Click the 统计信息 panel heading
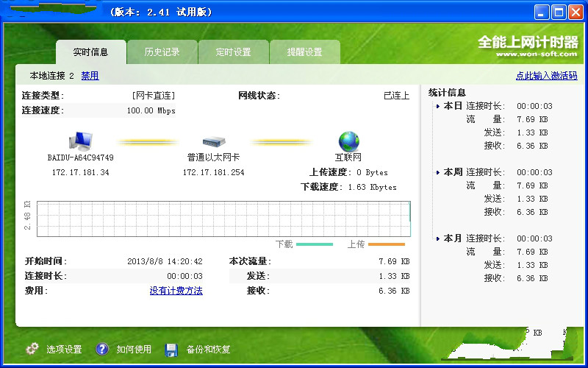 [447, 93]
